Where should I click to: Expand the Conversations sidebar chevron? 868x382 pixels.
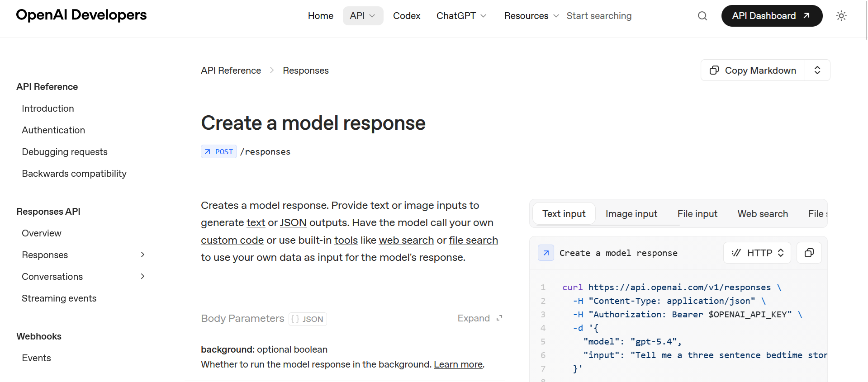coord(142,276)
